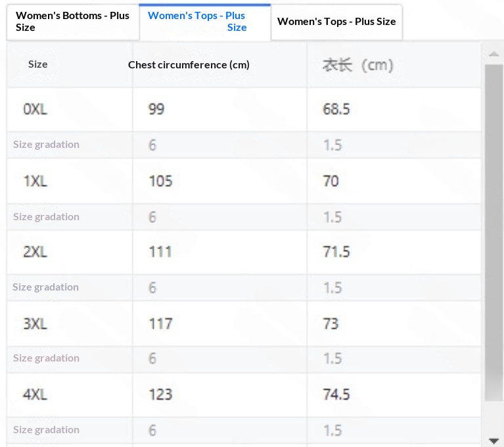
Task: Click the 衣长 (cm) column header
Action: [357, 65]
